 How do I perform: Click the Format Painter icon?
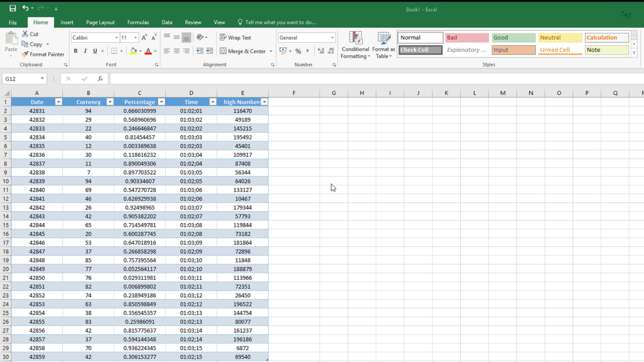click(x=25, y=54)
